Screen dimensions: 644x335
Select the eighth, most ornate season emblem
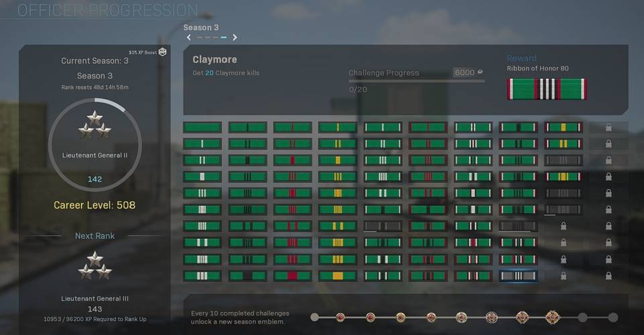click(x=552, y=317)
